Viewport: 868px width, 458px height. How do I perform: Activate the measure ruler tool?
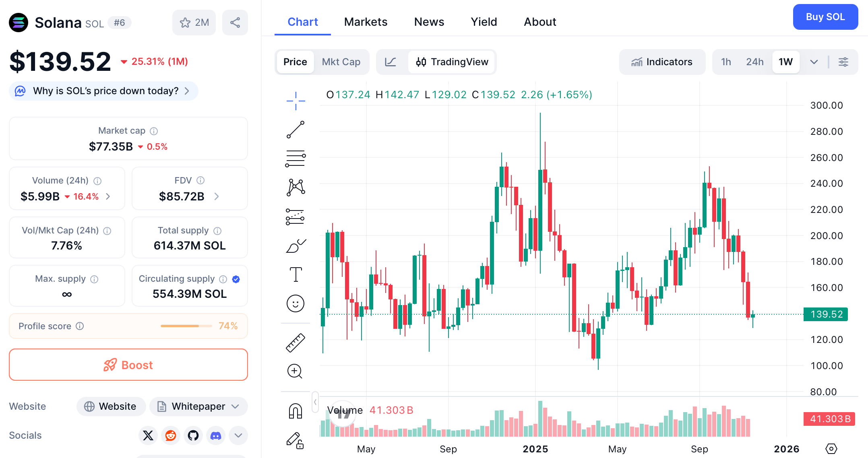coord(296,342)
